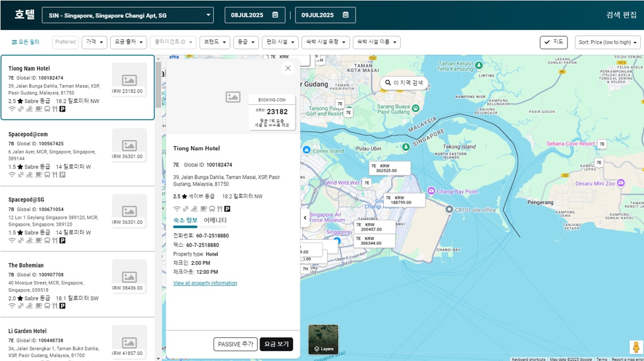Screen dimensions: 644x361
Task: Click 검색 편집 to edit search
Action: tap(622, 15)
